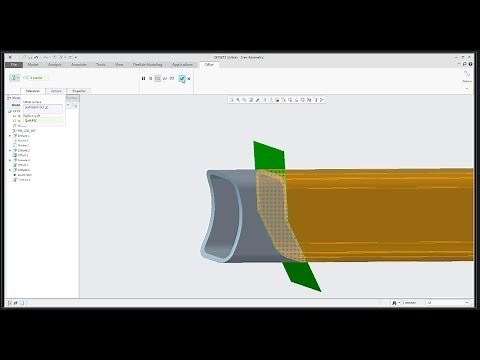Click the Repaint icon in graphics toolbar
This screenshot has height=360, width=480.
pyautogui.click(x=251, y=100)
